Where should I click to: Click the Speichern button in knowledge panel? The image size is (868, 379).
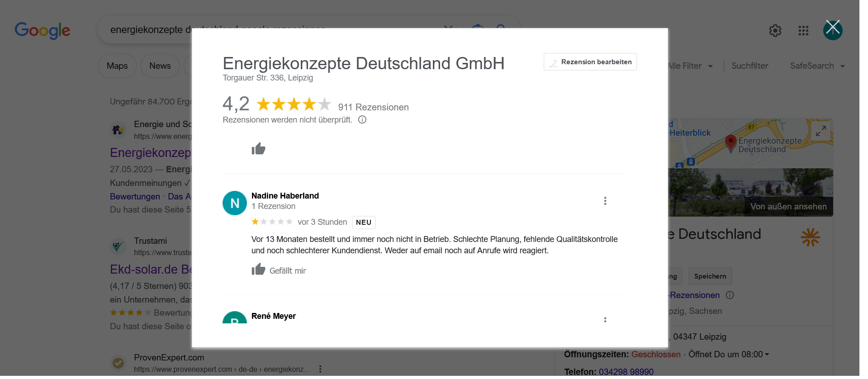click(x=710, y=276)
